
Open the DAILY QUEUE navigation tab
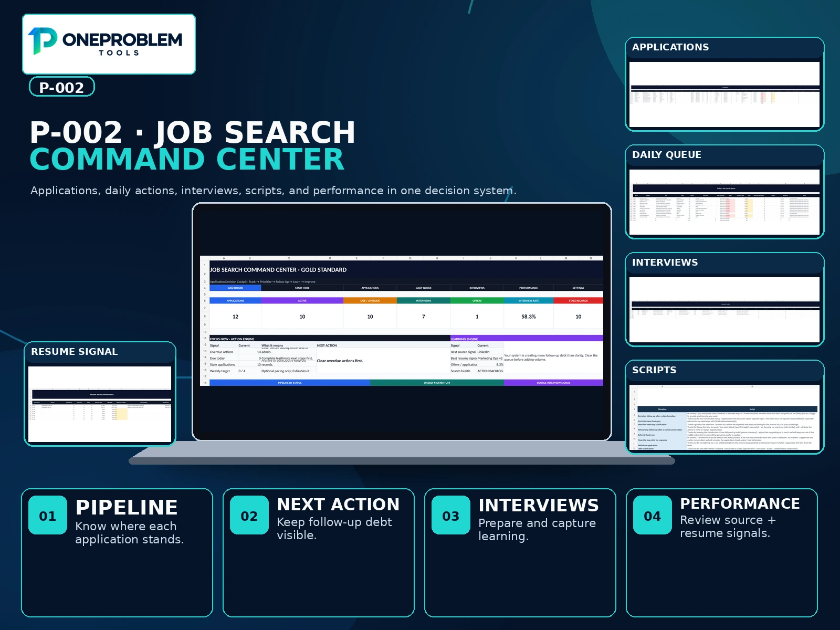(x=424, y=288)
